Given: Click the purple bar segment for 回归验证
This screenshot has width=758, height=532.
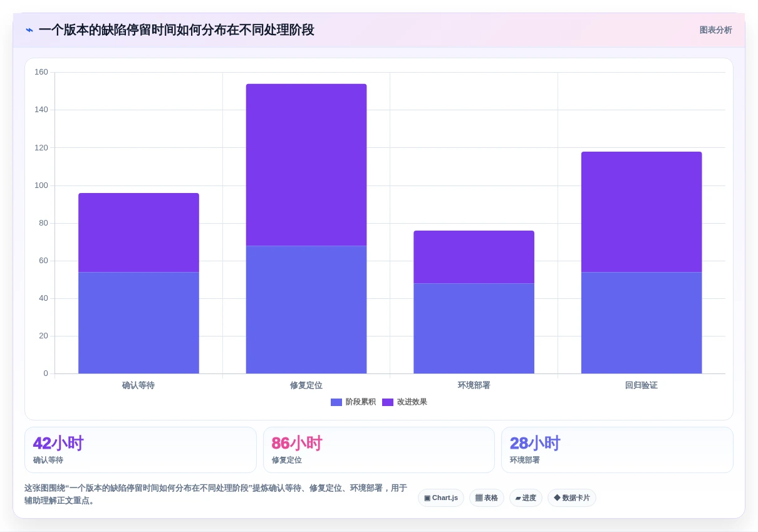Looking at the screenshot, I should [641, 212].
